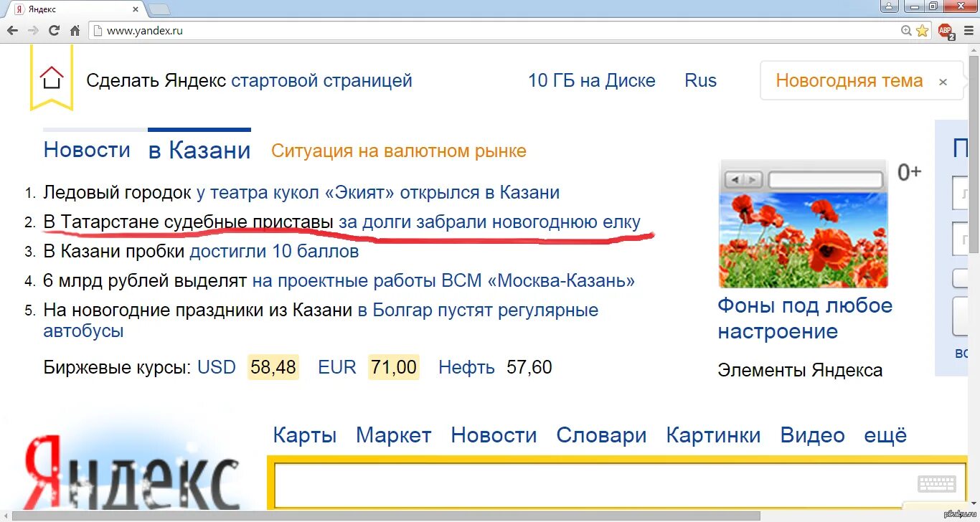Click the 71,00 EUR rate value

point(394,368)
